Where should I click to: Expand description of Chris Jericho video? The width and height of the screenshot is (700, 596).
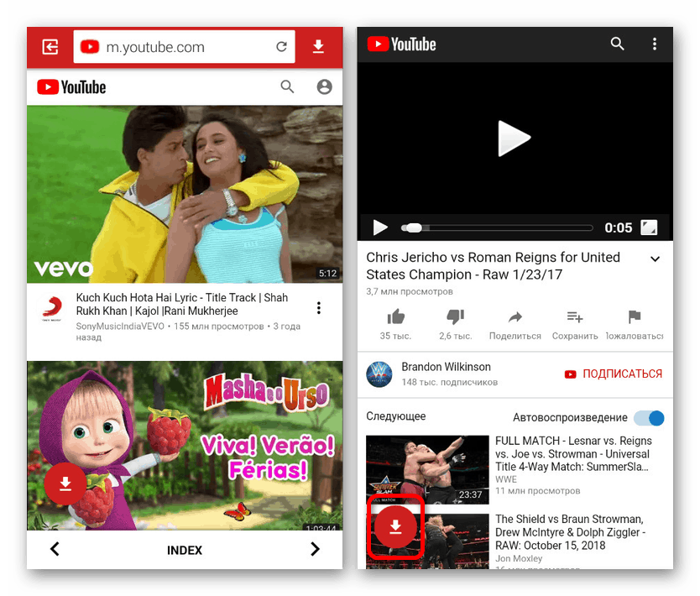(x=655, y=259)
